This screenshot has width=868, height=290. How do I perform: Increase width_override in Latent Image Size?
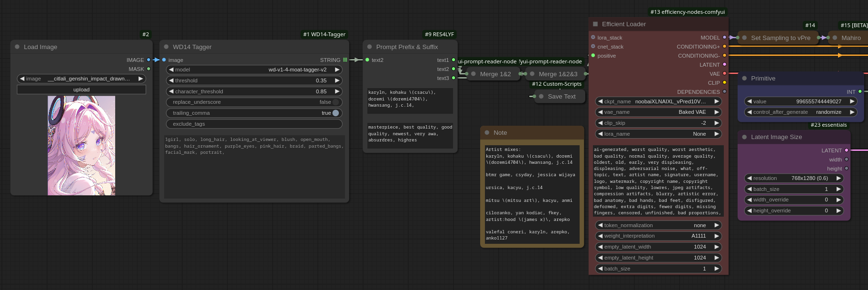[838, 200]
